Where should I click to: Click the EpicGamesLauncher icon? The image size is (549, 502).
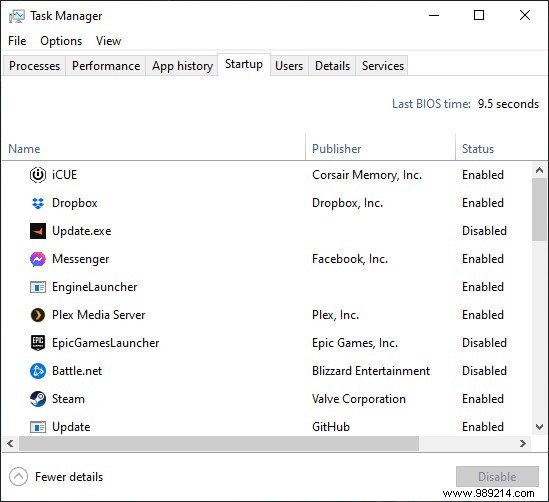click(38, 343)
